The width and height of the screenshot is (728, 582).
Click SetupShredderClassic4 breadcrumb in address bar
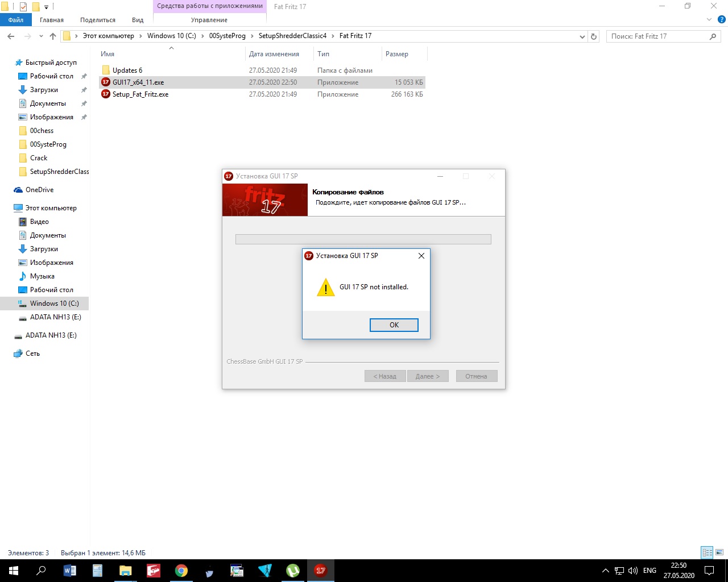292,36
